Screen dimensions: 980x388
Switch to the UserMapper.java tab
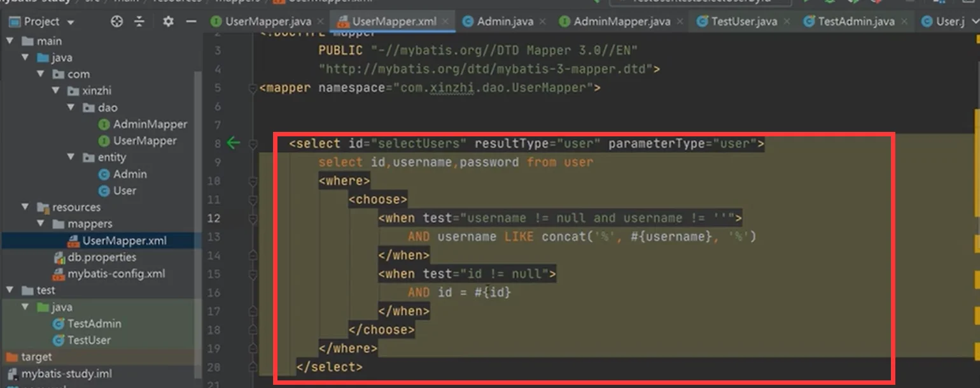coord(267,22)
